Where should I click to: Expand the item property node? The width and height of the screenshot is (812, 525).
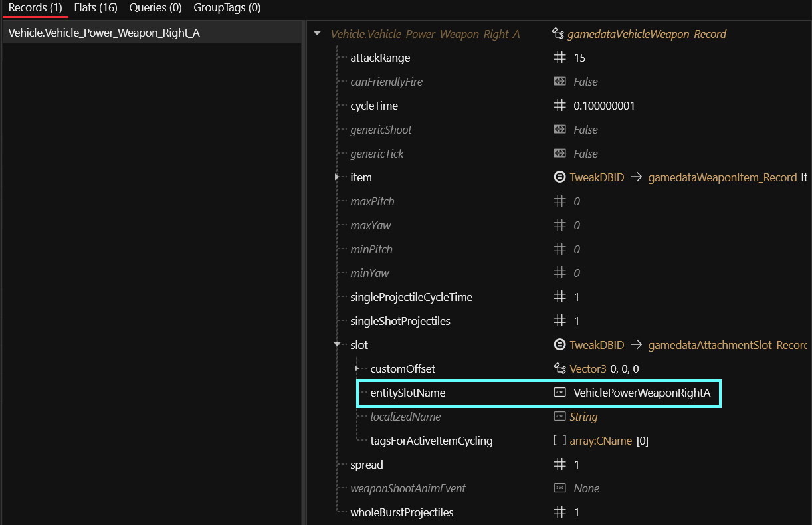tap(338, 177)
